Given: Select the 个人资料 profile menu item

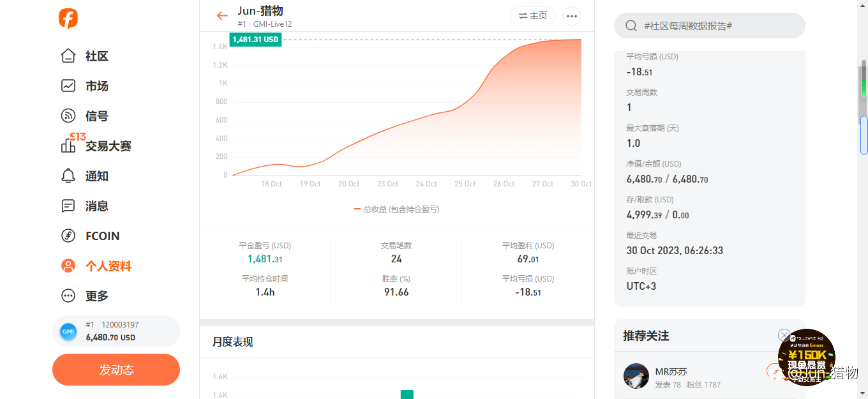Looking at the screenshot, I should 96,266.
